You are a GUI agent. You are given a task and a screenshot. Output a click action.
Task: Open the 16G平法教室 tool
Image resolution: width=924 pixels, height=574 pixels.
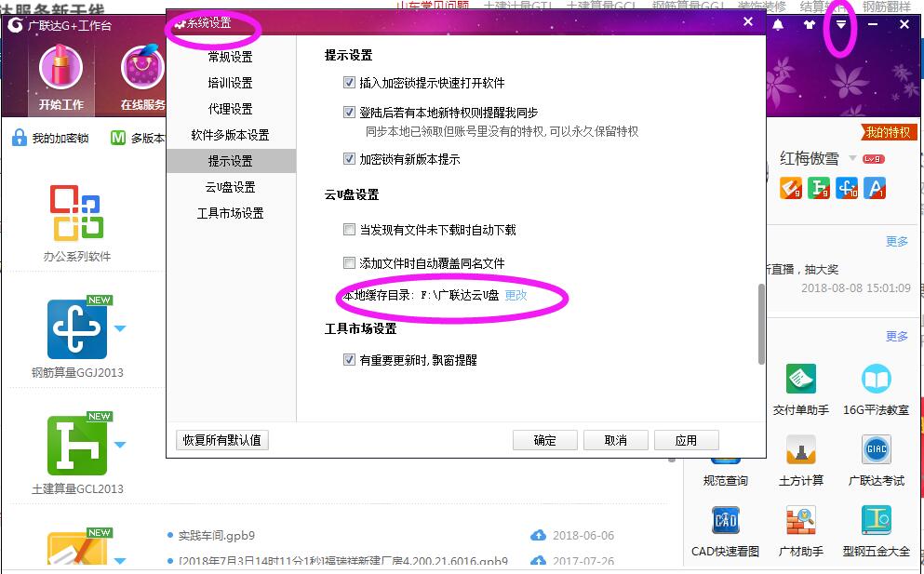[876, 379]
